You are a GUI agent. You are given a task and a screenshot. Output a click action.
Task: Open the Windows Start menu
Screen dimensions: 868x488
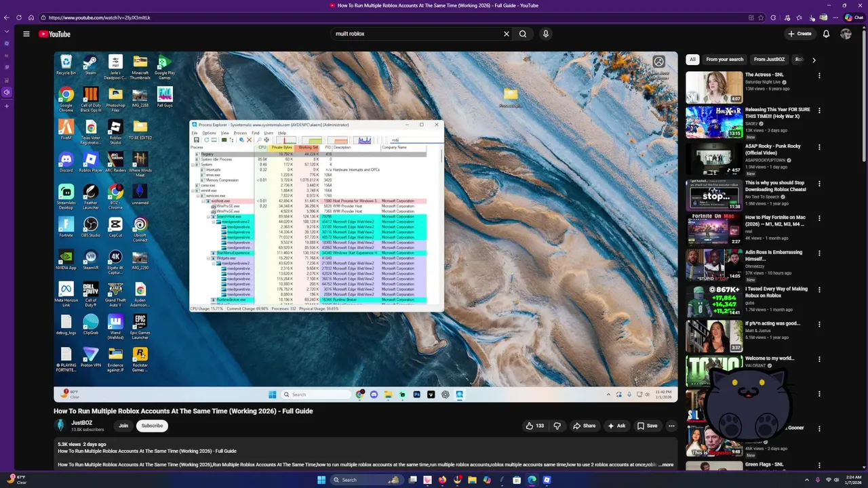pyautogui.click(x=321, y=480)
